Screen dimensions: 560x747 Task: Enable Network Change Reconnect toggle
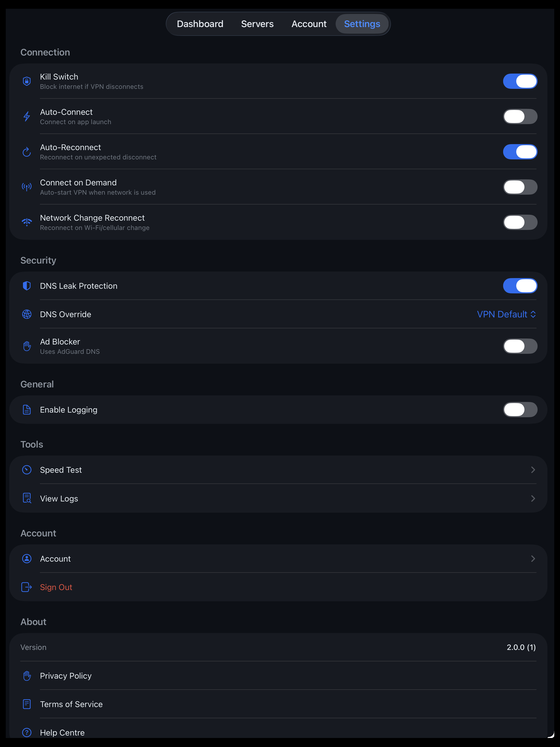[x=520, y=222]
